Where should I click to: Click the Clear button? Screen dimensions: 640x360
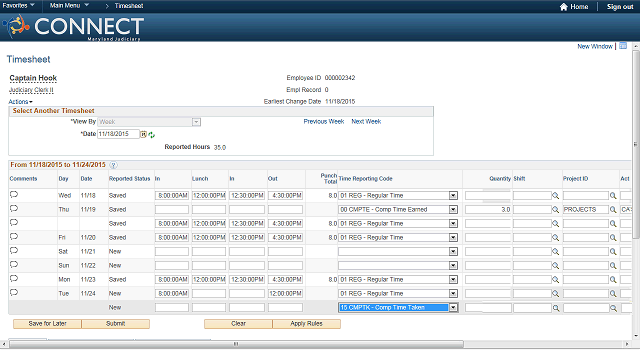238,324
